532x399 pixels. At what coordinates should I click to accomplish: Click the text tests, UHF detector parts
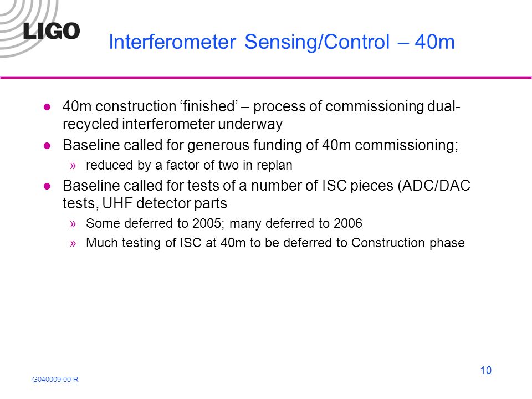[x=145, y=203]
